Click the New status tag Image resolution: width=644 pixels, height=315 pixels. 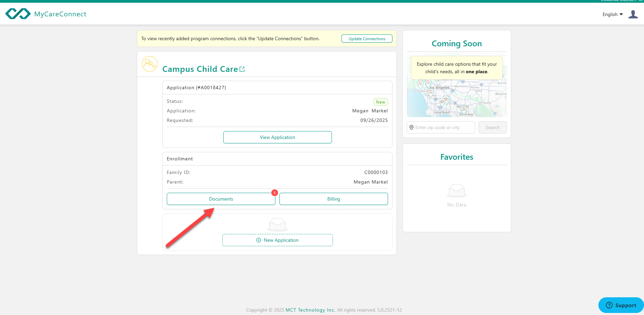coord(381,102)
